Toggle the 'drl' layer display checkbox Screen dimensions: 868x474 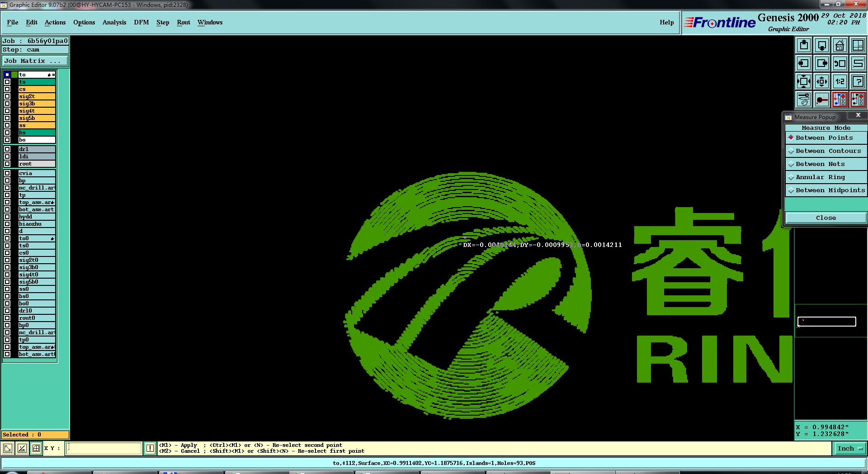tap(7, 149)
